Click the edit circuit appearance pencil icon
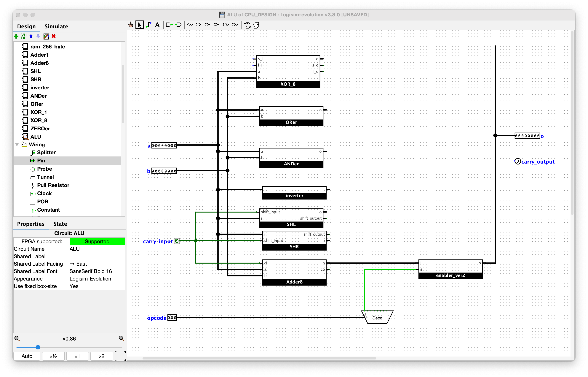 46,36
